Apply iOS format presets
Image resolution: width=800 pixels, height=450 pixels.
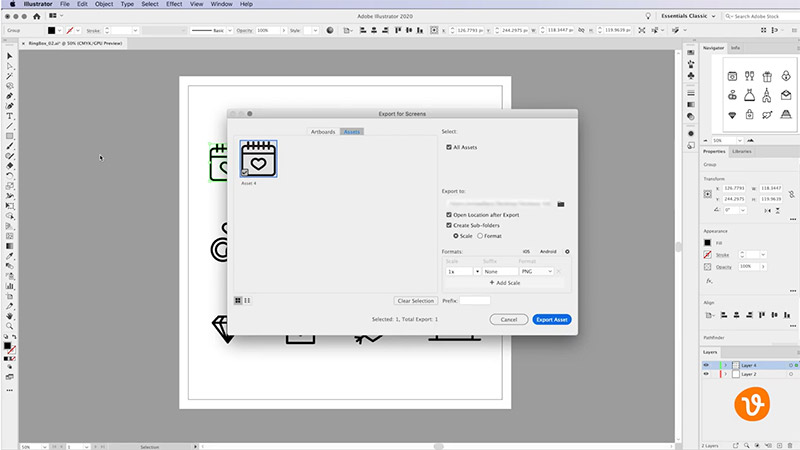point(526,252)
